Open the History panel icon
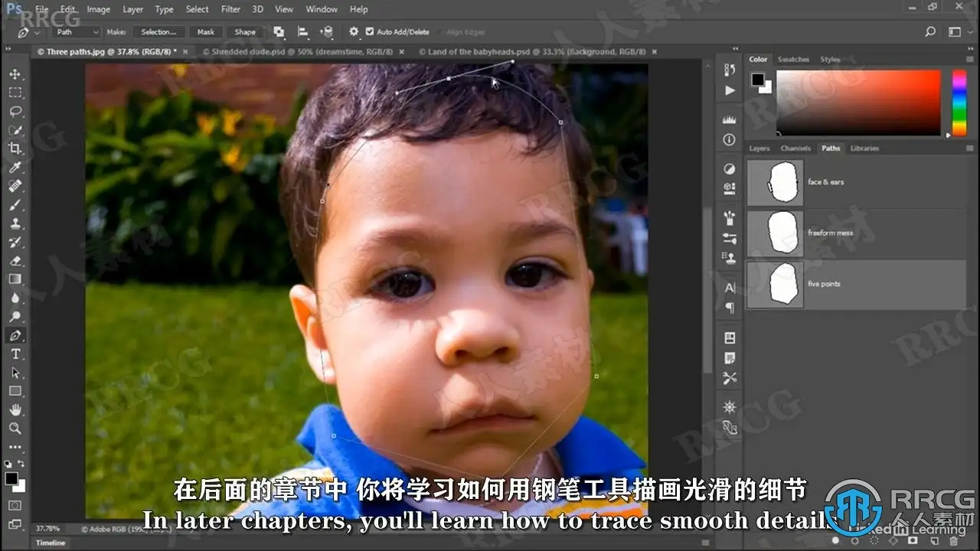 click(x=729, y=70)
